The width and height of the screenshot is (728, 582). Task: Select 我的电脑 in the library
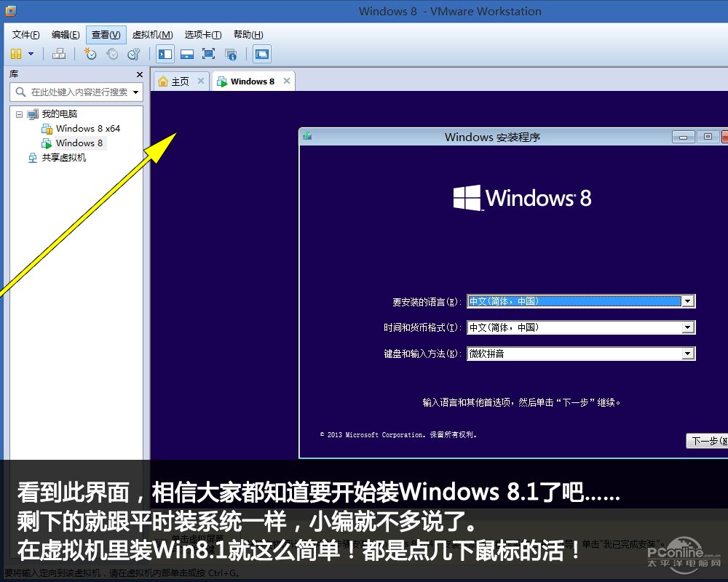[x=60, y=114]
